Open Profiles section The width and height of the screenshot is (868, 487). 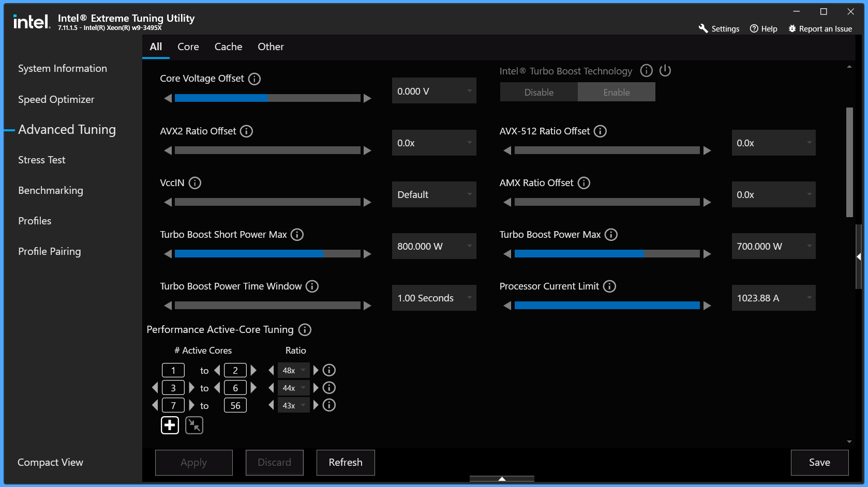click(x=35, y=221)
